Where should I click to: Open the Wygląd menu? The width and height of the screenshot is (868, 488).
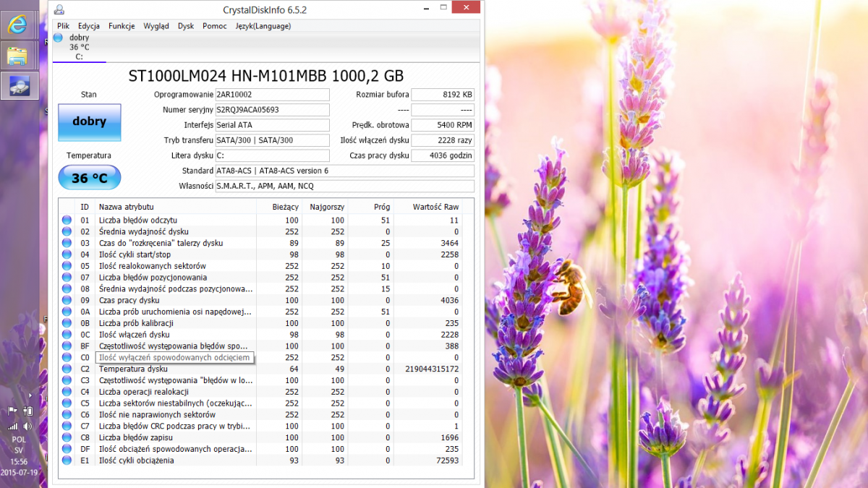(x=156, y=26)
